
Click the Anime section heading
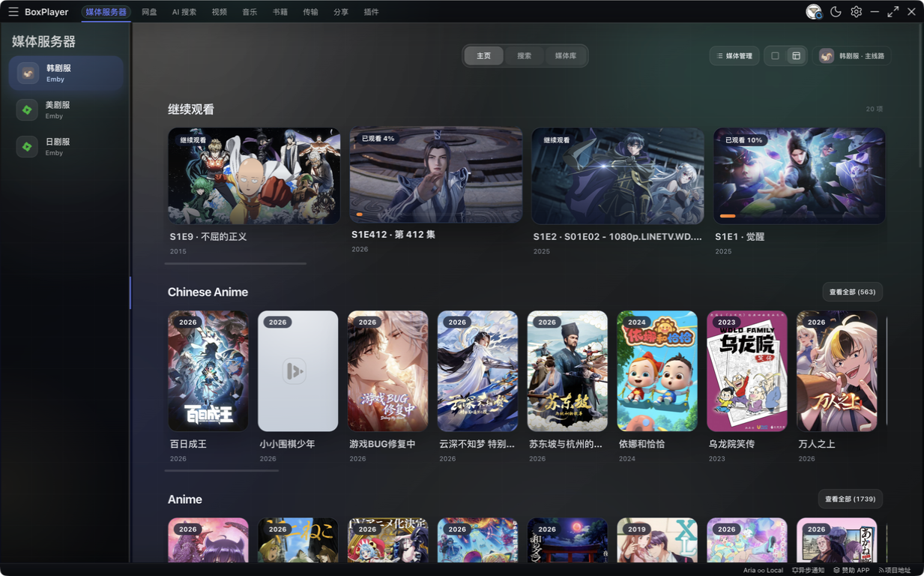[x=185, y=499]
